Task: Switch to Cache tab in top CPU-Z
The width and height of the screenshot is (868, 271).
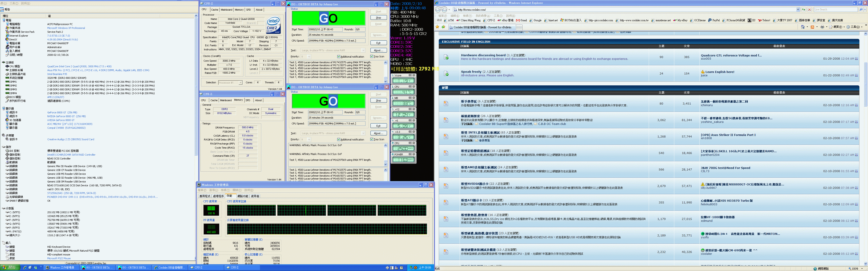Action: tap(215, 10)
